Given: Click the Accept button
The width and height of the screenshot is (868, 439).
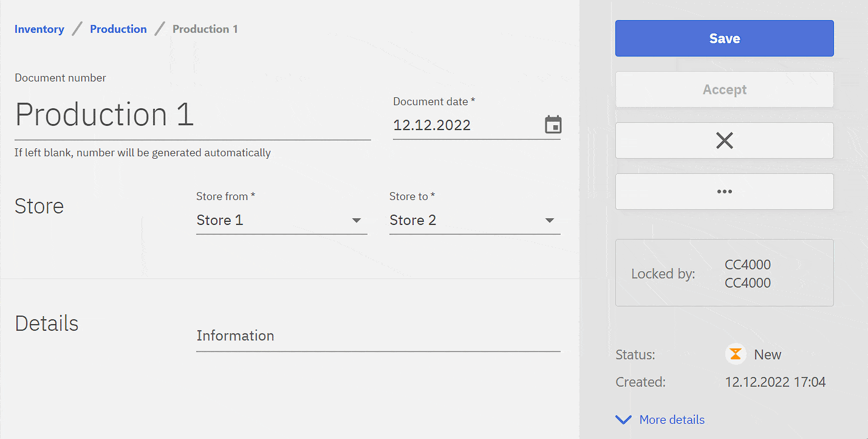Looking at the screenshot, I should click(x=724, y=89).
